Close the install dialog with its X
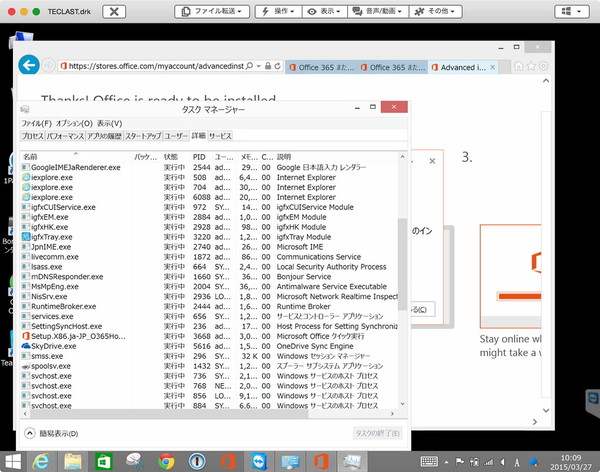The height and width of the screenshot is (472, 600). click(432, 161)
